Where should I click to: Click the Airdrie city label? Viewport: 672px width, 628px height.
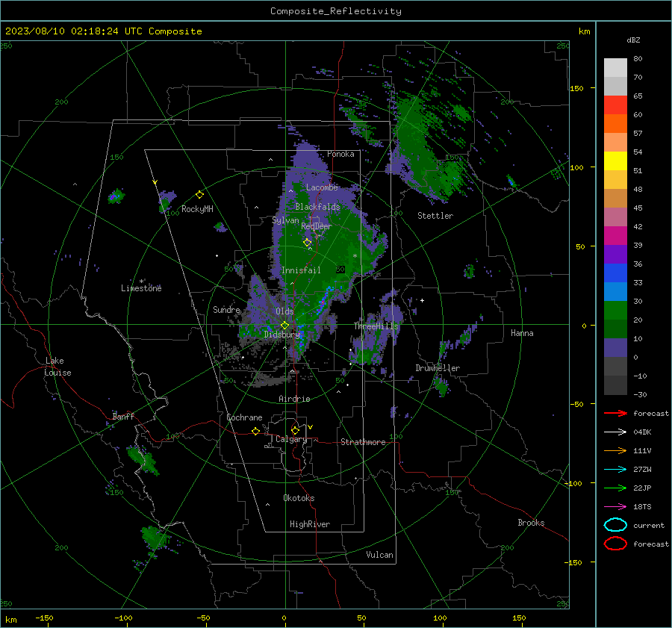coord(294,399)
